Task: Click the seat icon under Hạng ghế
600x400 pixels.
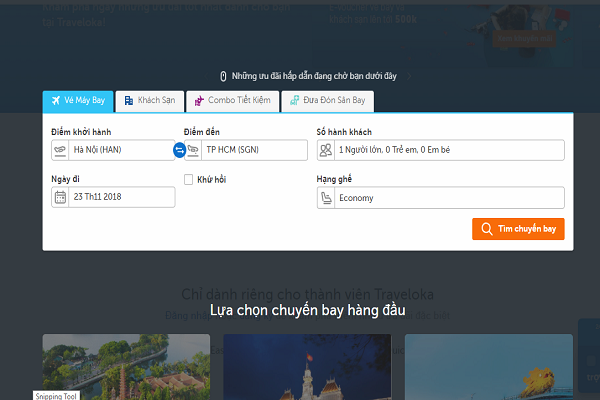Action: point(326,198)
